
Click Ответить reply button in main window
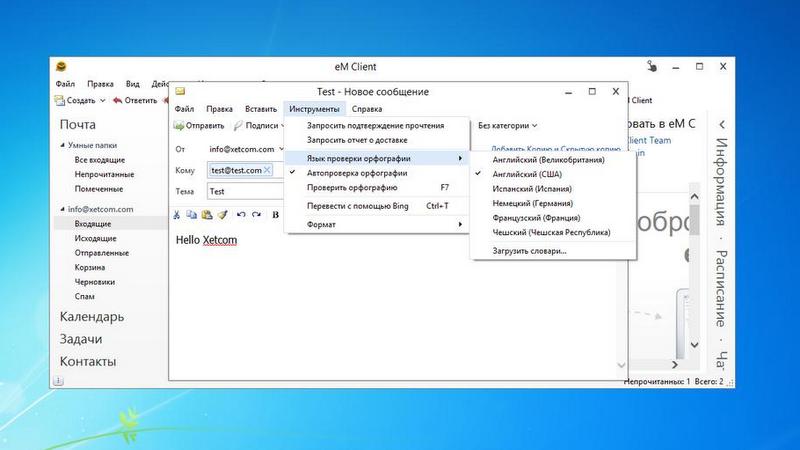[x=135, y=101]
